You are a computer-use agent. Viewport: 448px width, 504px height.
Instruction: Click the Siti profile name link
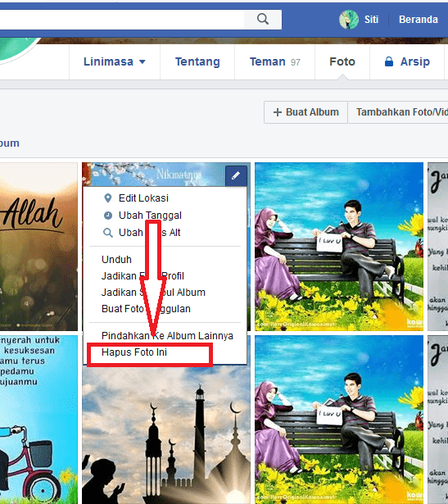click(x=371, y=20)
